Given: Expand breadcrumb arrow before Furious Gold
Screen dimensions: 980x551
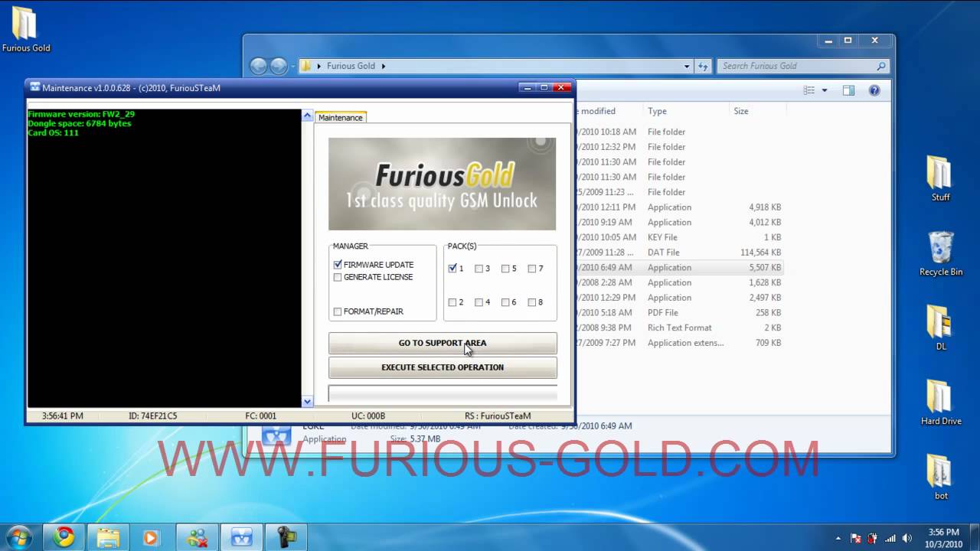Looking at the screenshot, I should click(319, 66).
